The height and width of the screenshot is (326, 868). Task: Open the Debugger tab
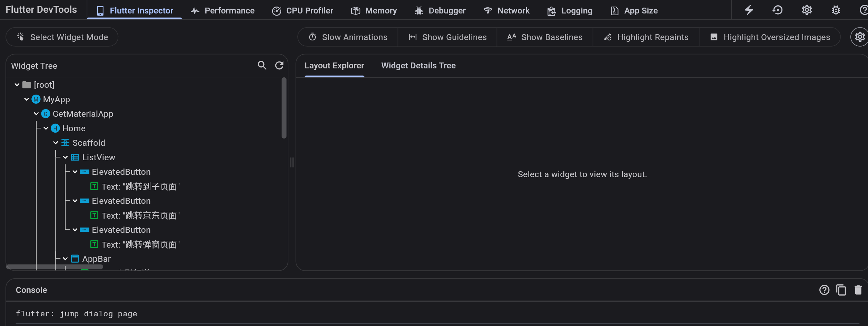[x=440, y=11]
